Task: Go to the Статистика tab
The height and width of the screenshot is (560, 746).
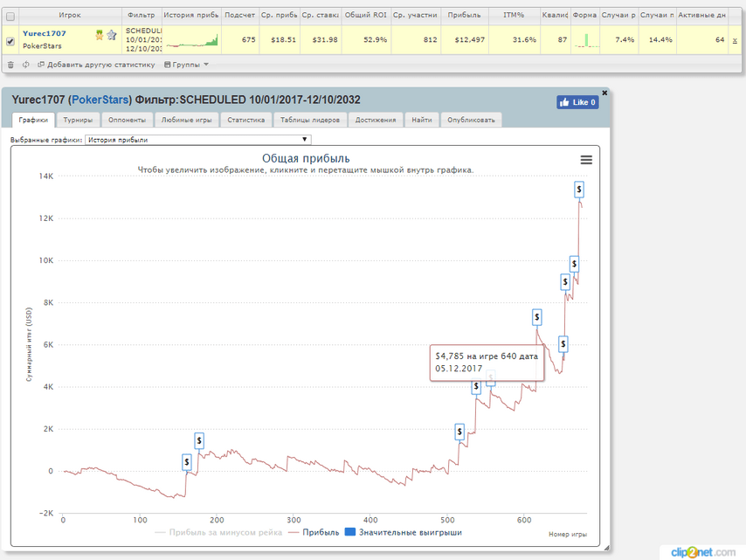Action: pos(246,120)
